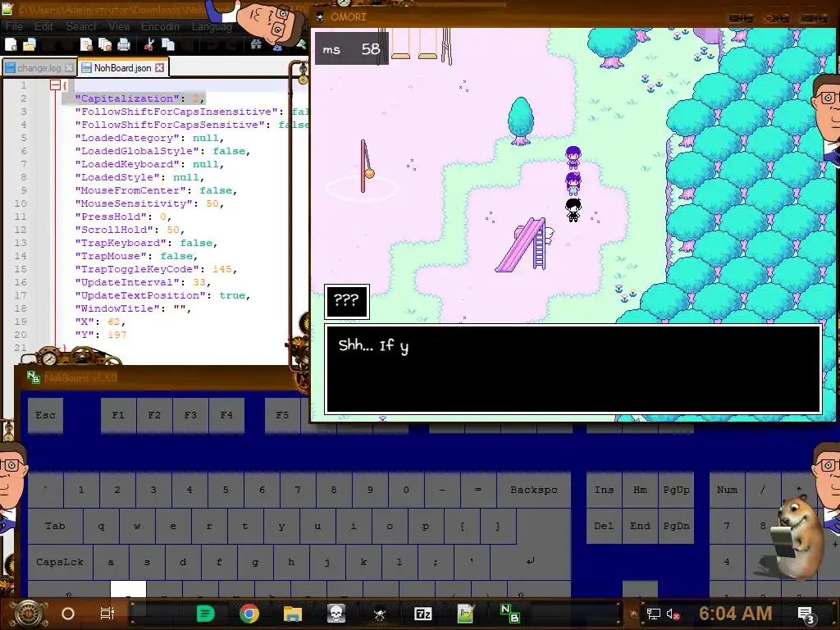Click the F1 key on NohBoard
This screenshot has height=630, width=840.
pos(118,415)
